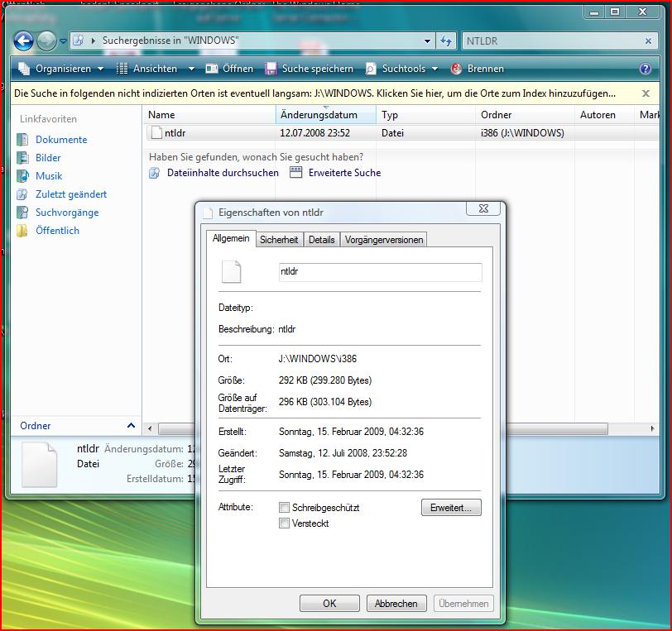
Task: Click the NTLDR search input field
Action: [x=553, y=41]
